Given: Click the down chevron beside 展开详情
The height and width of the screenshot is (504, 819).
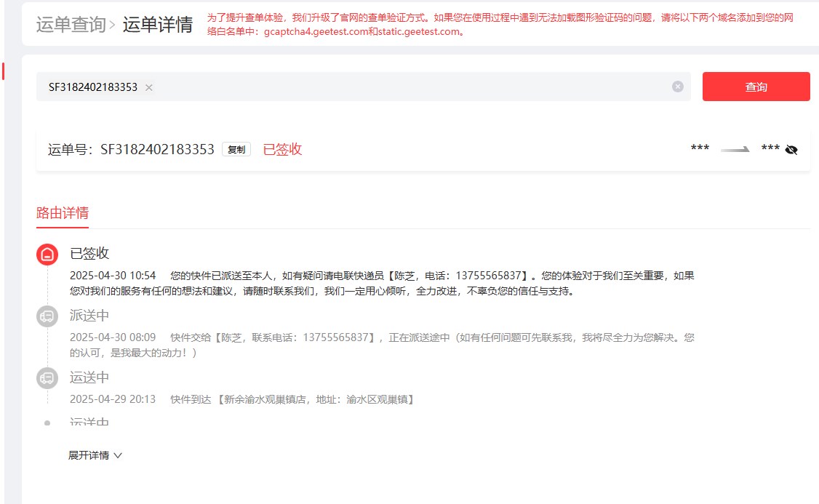Looking at the screenshot, I should pos(118,455).
